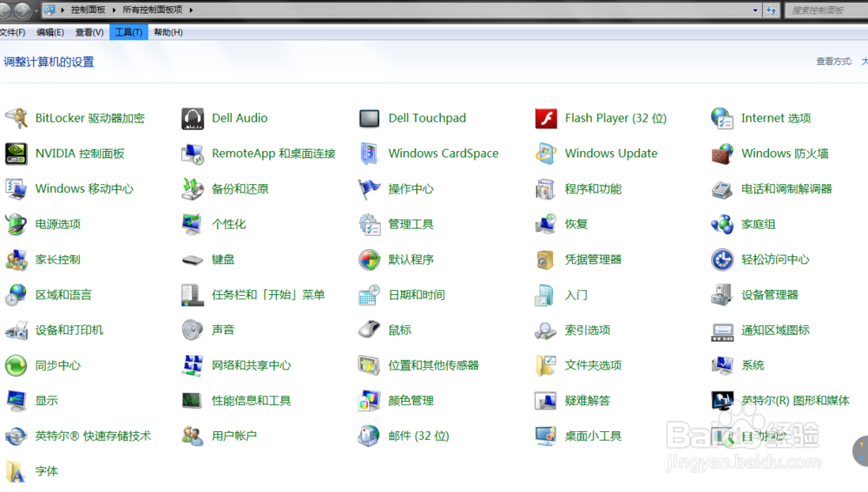Open the 日期和时间 calendar icon

click(x=369, y=295)
